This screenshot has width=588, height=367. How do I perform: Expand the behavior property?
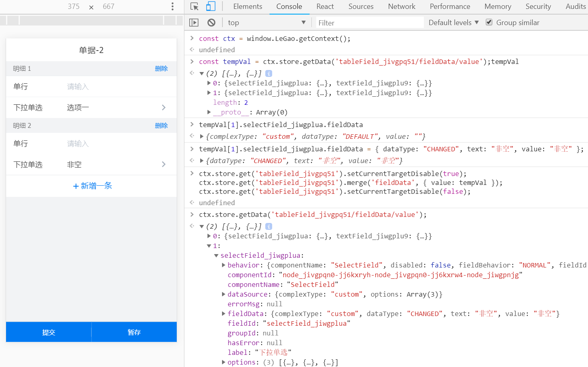[224, 265]
